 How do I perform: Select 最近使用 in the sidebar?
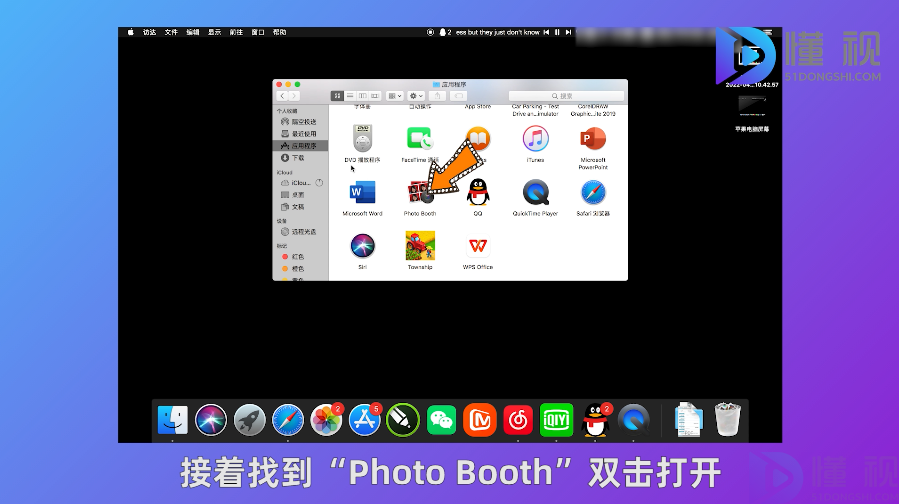click(299, 134)
